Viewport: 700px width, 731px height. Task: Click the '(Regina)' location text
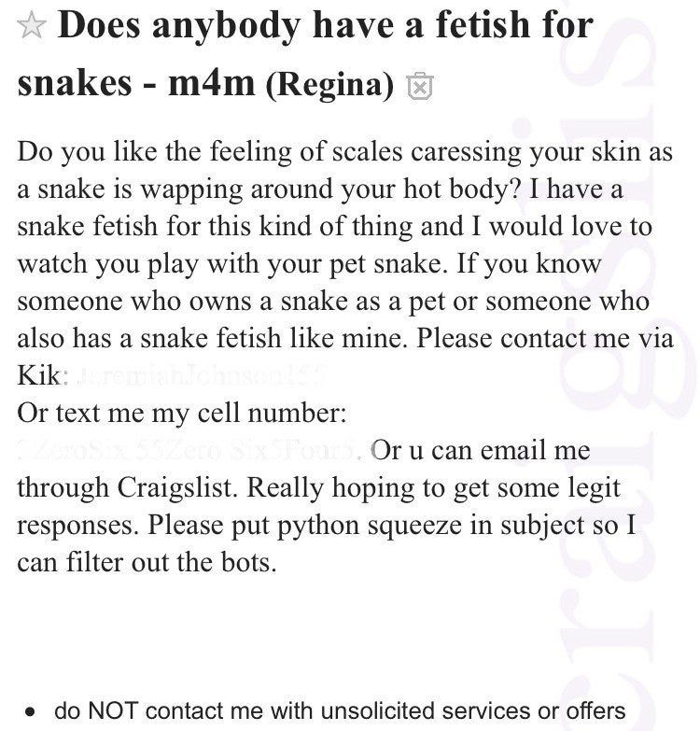coord(330,85)
